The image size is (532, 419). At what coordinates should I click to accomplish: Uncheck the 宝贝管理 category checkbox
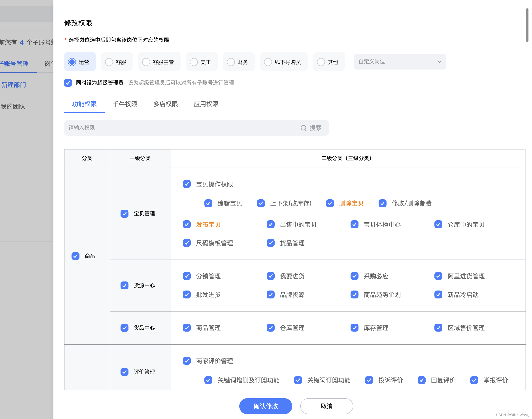124,214
